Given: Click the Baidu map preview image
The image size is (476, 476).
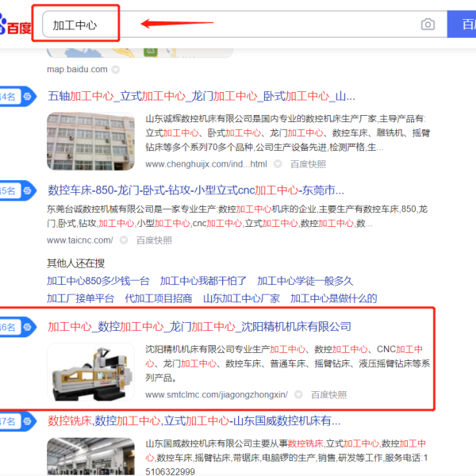Looking at the screenshot, I should [x=140, y=53].
